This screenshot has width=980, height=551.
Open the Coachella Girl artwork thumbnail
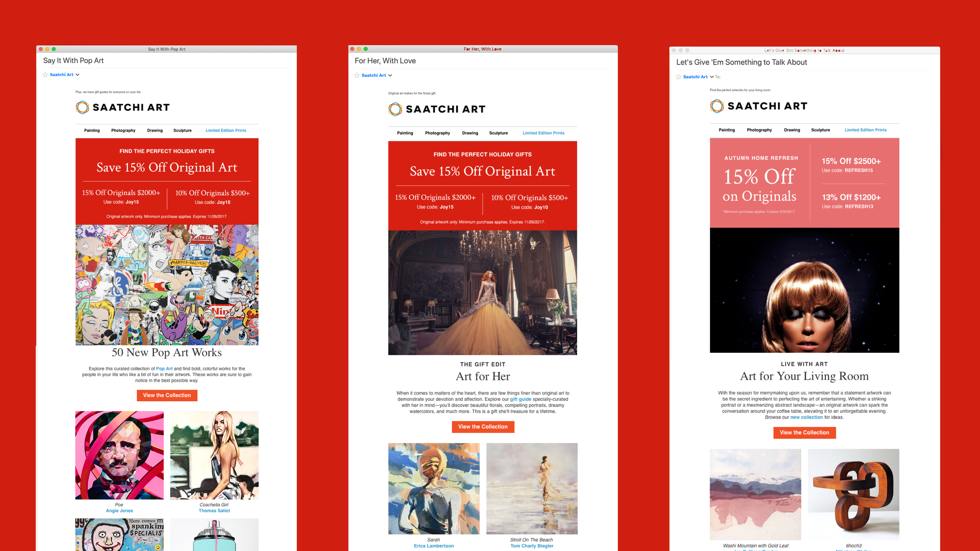214,455
